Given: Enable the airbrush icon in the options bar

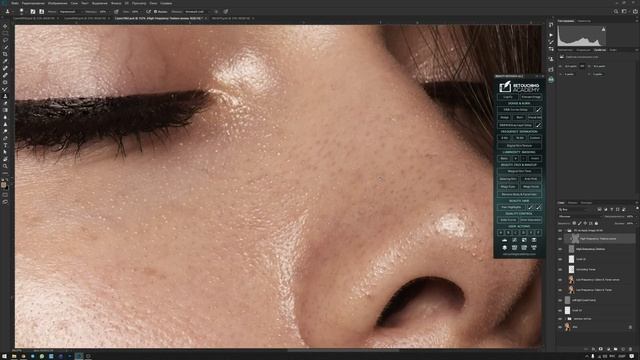Looking at the screenshot, I should pos(148,11).
